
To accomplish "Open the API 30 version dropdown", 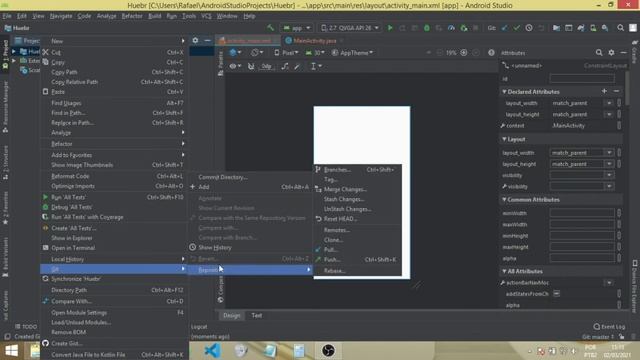I will click(x=315, y=53).
